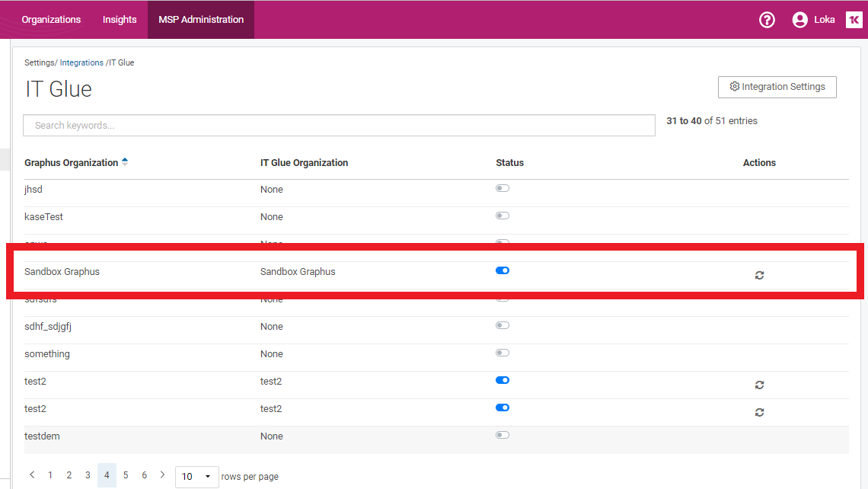Viewport: 868px width, 489px height.
Task: Click the sort arrows next to Graphus Organization
Action: coord(125,161)
